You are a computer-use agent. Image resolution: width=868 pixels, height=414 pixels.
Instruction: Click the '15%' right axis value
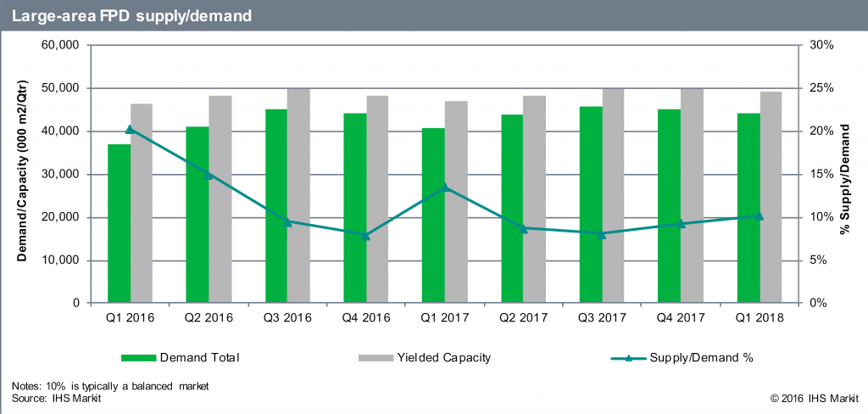tap(822, 174)
